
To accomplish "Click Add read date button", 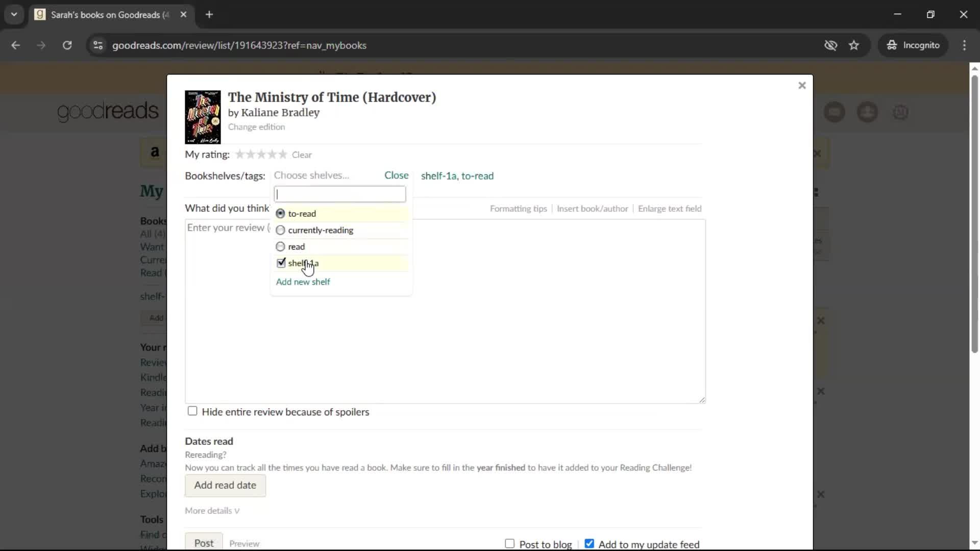I will pyautogui.click(x=225, y=486).
